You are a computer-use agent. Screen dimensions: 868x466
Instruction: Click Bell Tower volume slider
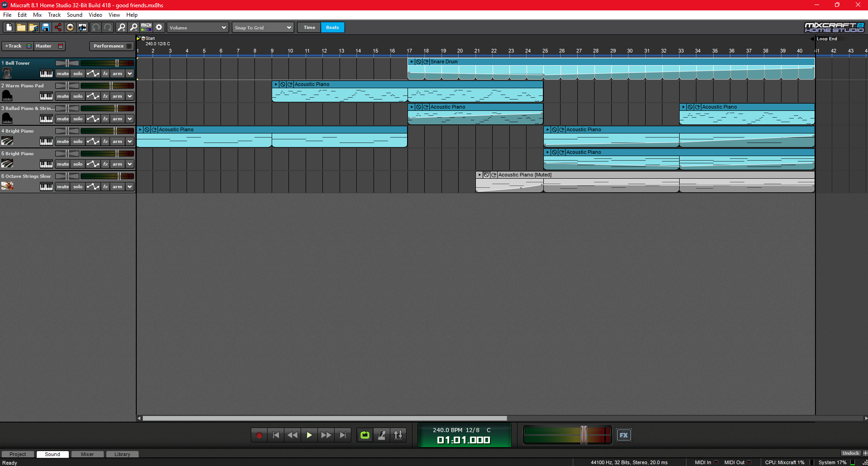coord(117,63)
